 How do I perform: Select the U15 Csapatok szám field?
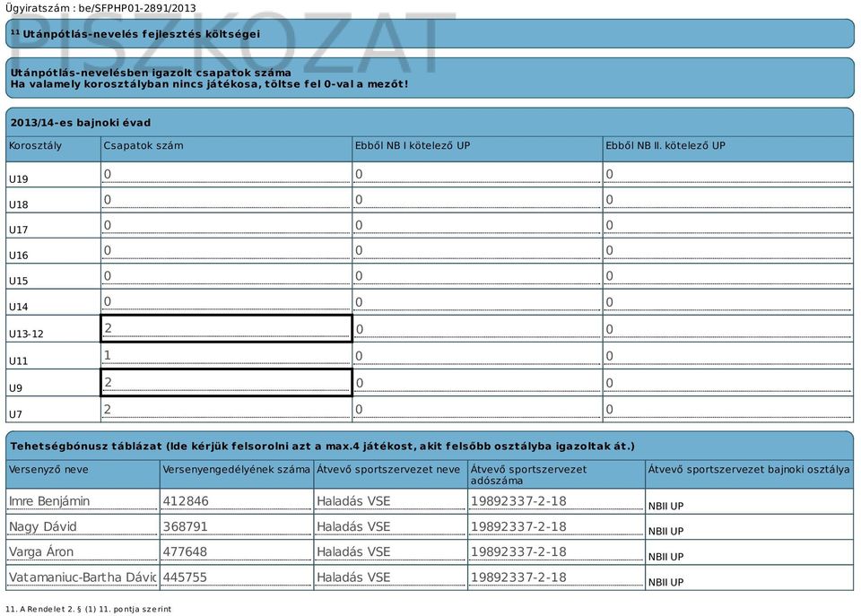226,275
